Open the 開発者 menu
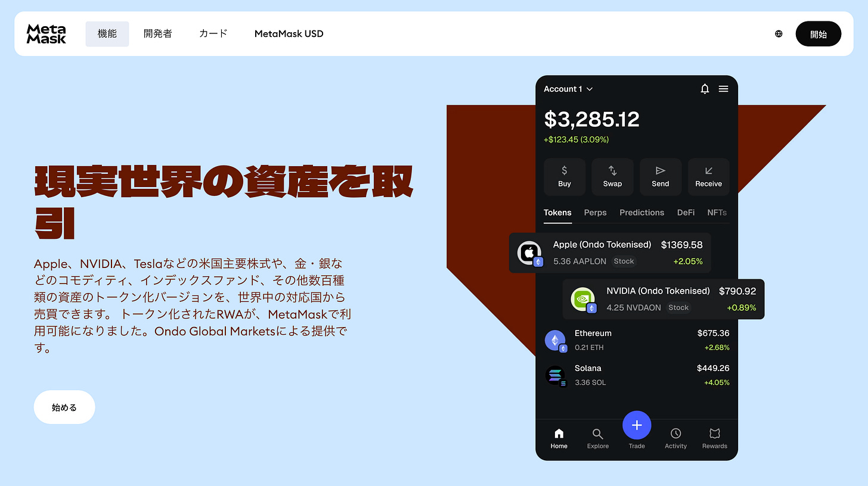This screenshot has width=868, height=486. [158, 34]
